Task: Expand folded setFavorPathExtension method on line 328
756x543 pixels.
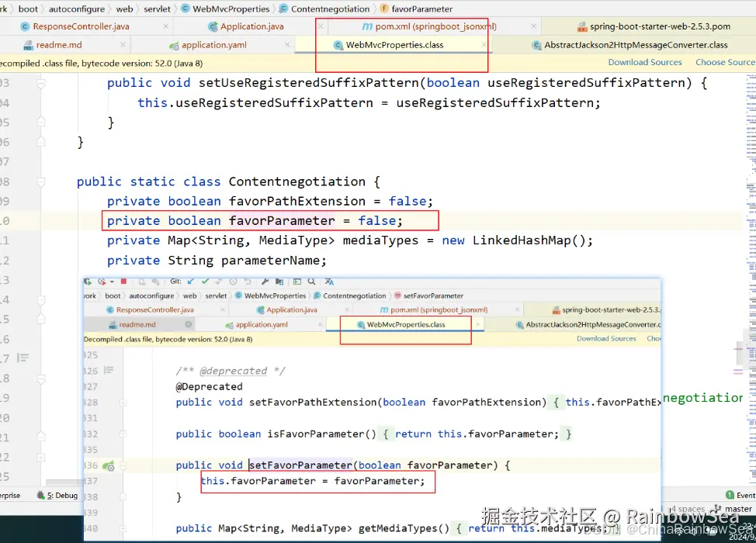Action: tap(123, 403)
